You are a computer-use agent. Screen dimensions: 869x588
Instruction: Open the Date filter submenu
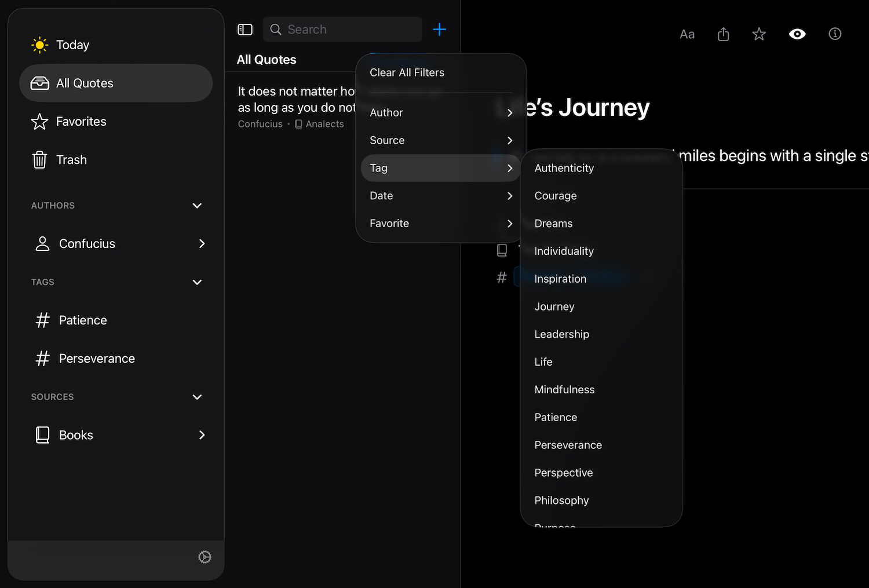pos(440,196)
